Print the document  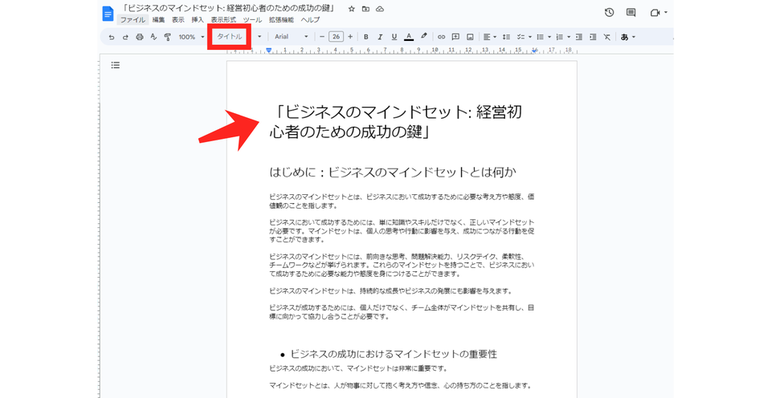point(140,37)
